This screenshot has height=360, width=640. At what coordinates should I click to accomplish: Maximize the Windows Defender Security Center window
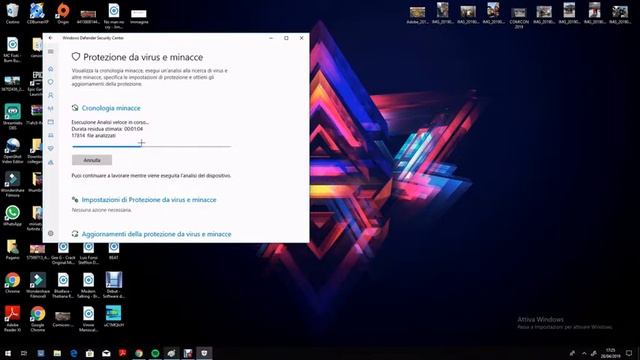point(286,38)
